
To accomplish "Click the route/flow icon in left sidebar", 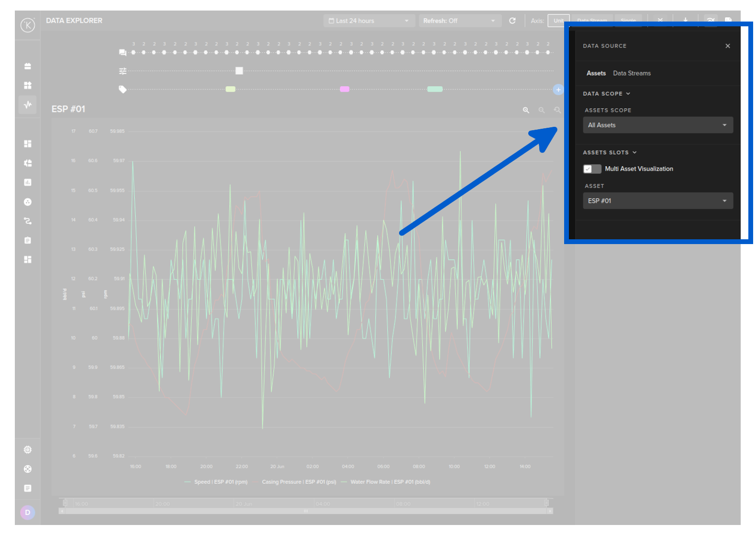I will 28,221.
